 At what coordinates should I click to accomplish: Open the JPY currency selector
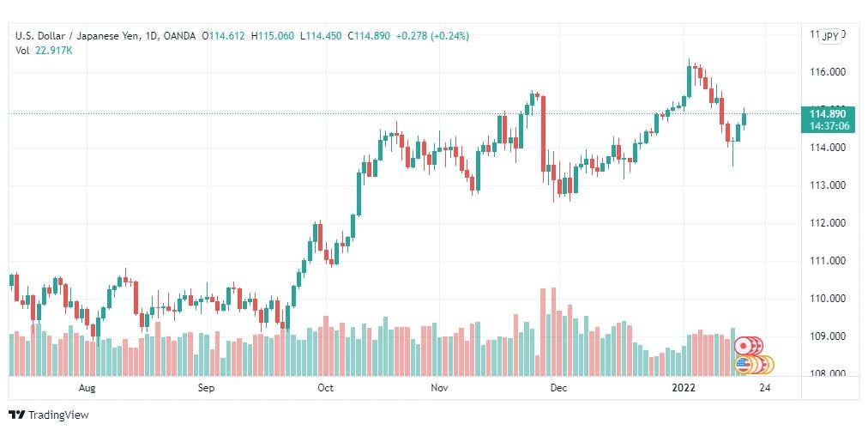829,37
